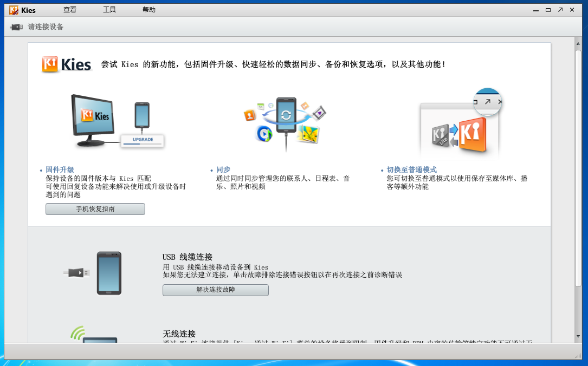This screenshot has height=366, width=588.
Task: Open the 固件升级 link
Action: click(x=60, y=169)
